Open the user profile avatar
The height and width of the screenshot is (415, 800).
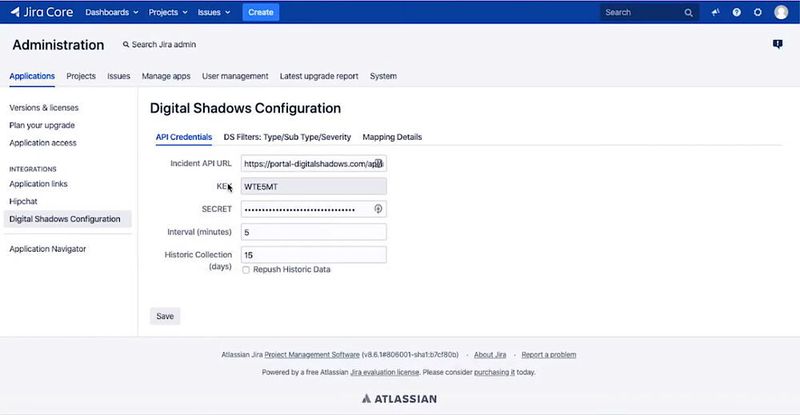click(781, 12)
